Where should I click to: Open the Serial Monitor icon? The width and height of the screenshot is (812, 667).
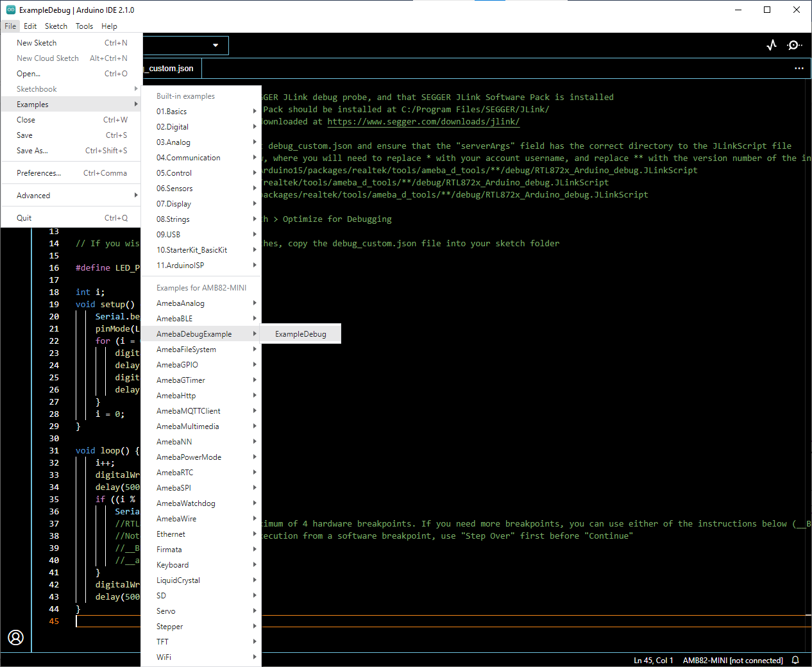click(x=795, y=45)
